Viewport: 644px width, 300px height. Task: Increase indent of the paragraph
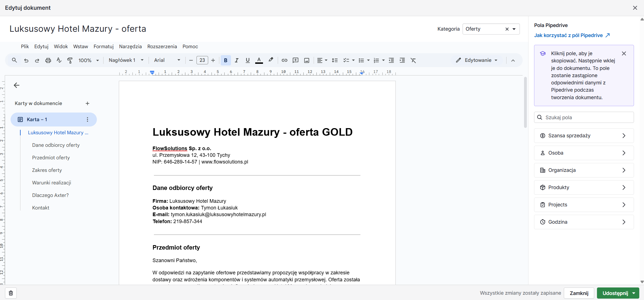point(402,60)
